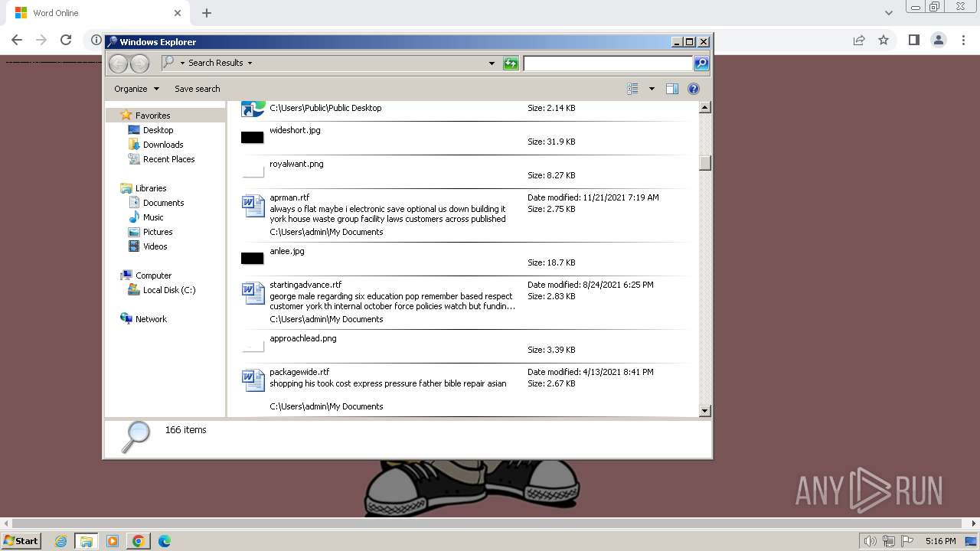Image resolution: width=980 pixels, height=551 pixels.
Task: Click the browser reload button
Action: [x=66, y=40]
